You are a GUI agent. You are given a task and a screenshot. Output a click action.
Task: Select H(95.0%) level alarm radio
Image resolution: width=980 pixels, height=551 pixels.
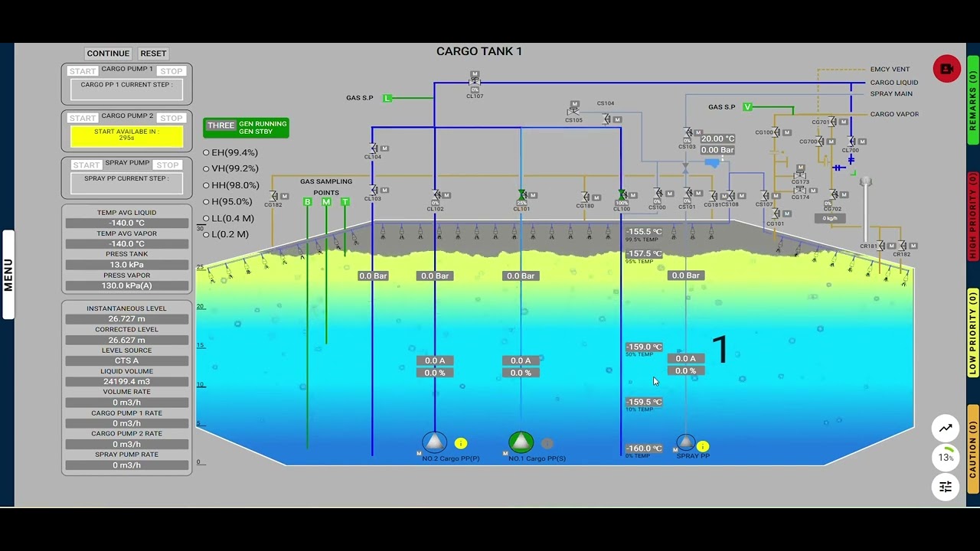click(x=206, y=201)
